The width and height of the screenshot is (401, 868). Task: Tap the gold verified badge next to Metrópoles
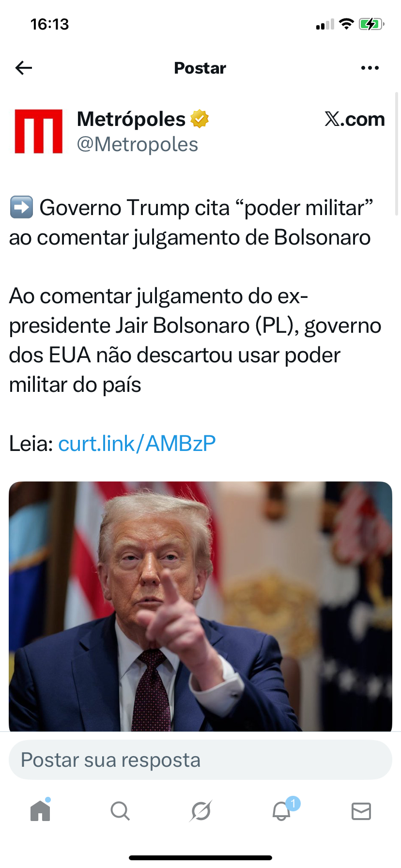tap(200, 119)
